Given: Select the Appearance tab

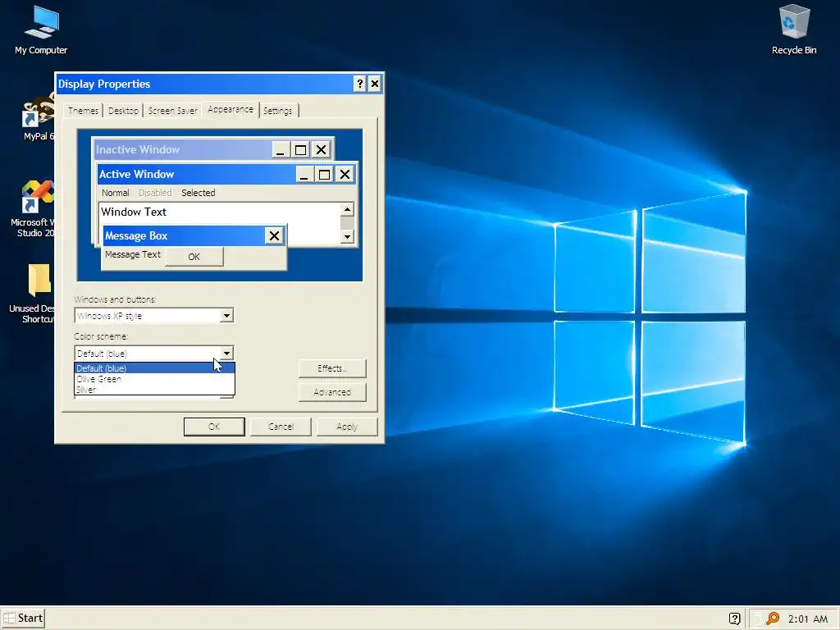Looking at the screenshot, I should pyautogui.click(x=231, y=109).
